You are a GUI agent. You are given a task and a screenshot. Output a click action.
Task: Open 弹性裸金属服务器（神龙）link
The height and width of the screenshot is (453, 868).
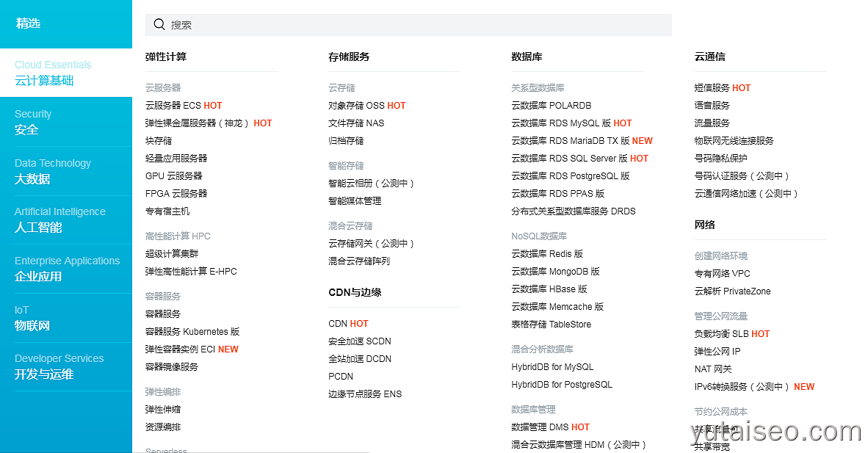pos(197,123)
